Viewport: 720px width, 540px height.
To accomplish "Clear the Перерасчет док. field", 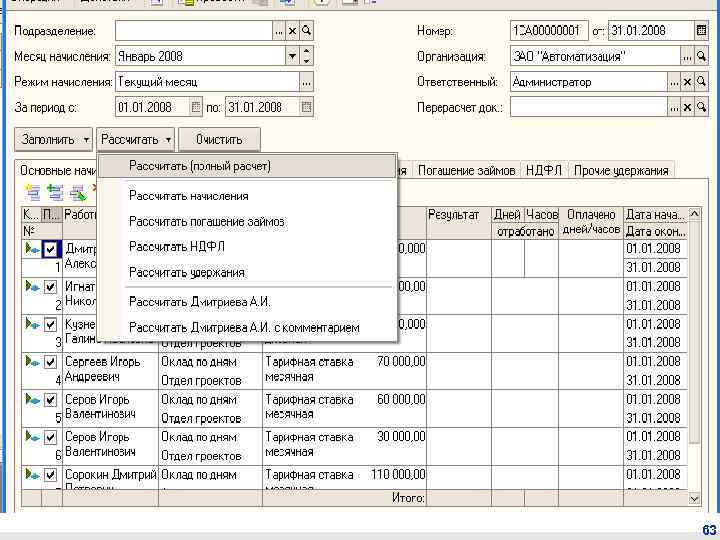I will pos(687,107).
